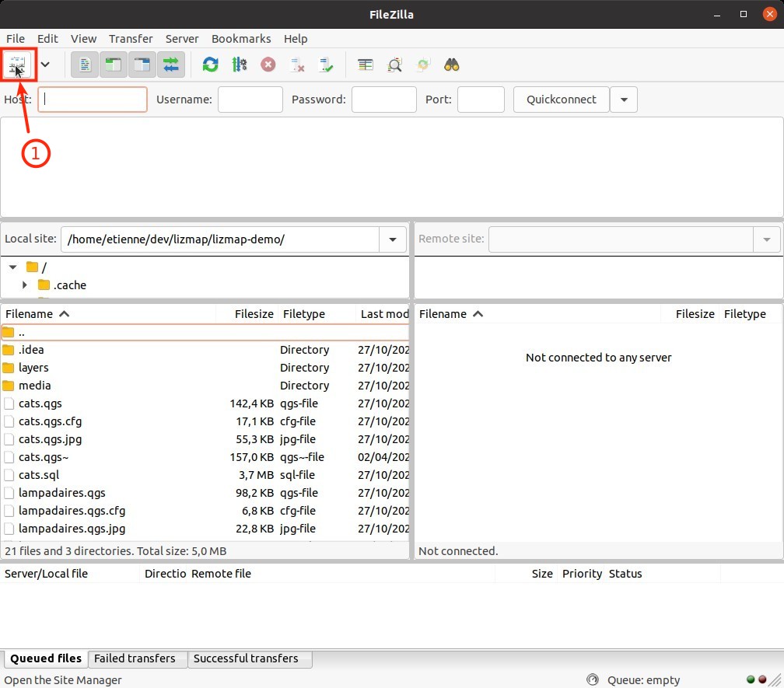
Task: Focus the Username input field
Action: click(x=250, y=100)
